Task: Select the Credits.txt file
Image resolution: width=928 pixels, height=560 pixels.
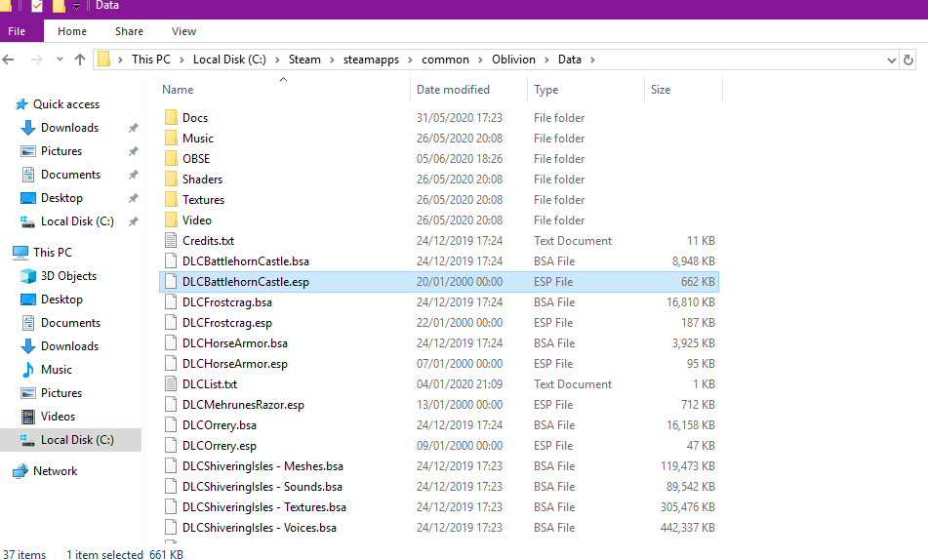Action: 208,241
